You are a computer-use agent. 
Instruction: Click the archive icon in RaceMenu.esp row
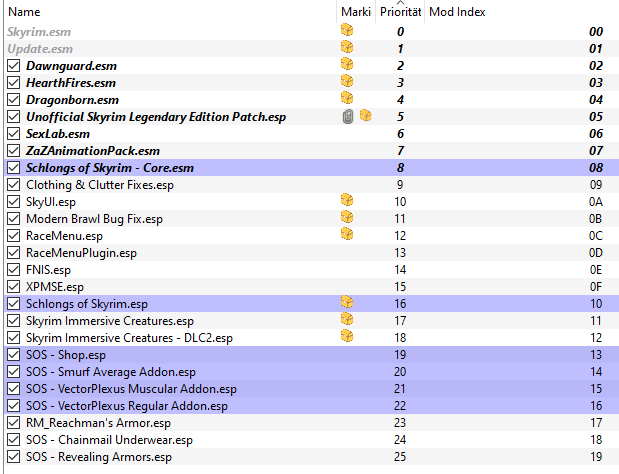click(x=347, y=234)
